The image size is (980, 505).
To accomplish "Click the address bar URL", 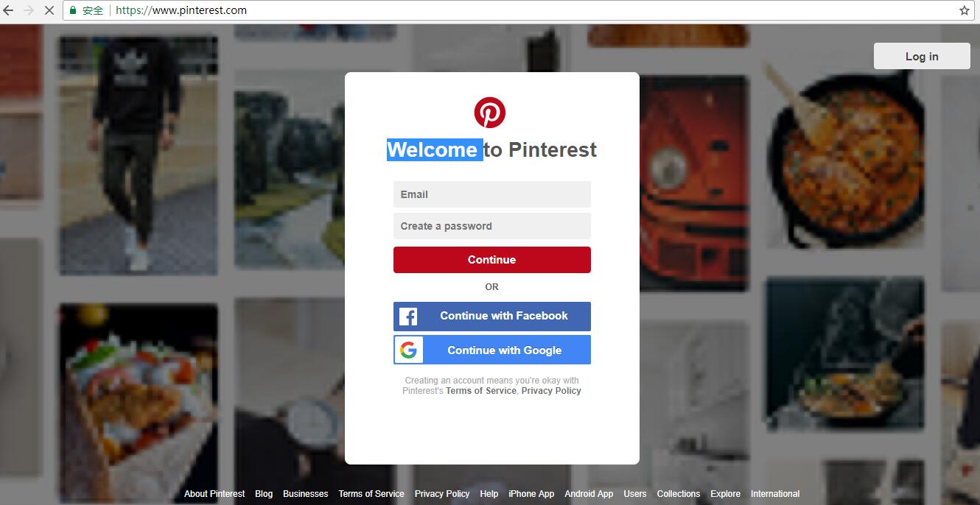I will [x=181, y=10].
